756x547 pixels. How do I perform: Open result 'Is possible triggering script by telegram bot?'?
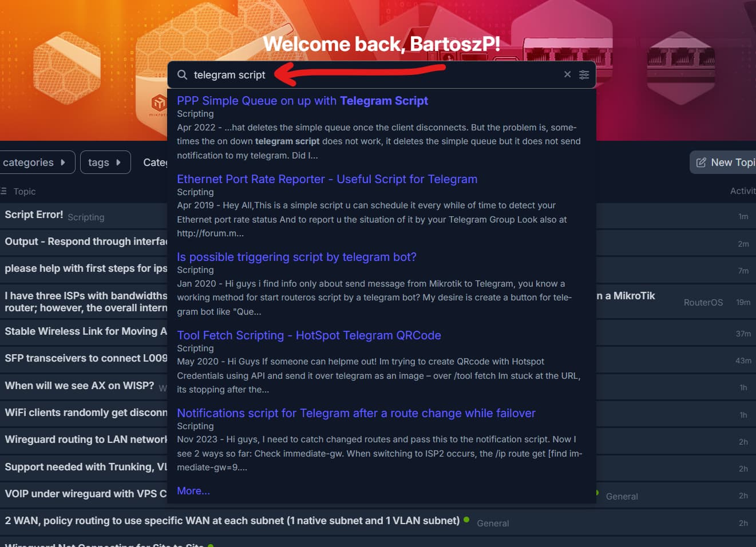[296, 257]
